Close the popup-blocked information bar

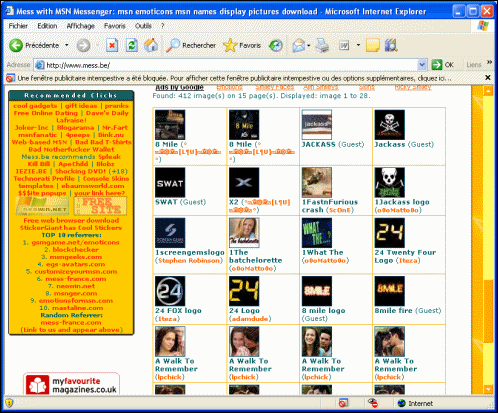[488, 78]
